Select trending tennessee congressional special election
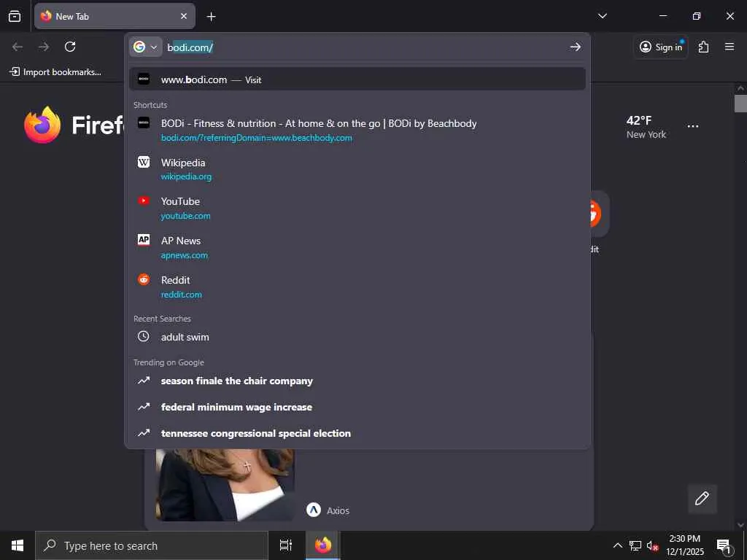Viewport: 747px width, 560px height. [x=357, y=433]
